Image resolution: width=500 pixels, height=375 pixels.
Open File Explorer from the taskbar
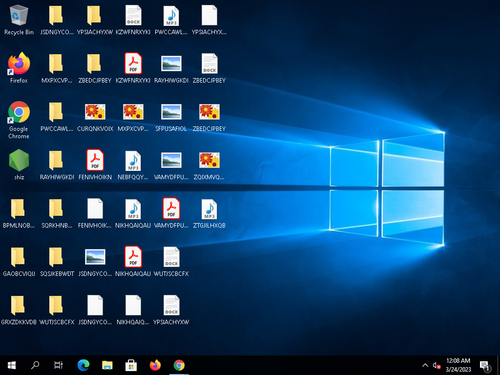pos(107,365)
